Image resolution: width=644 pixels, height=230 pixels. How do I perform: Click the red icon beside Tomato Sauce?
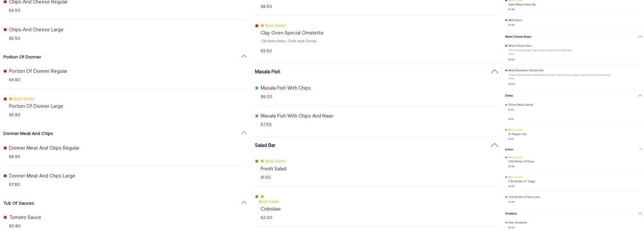tap(5, 218)
